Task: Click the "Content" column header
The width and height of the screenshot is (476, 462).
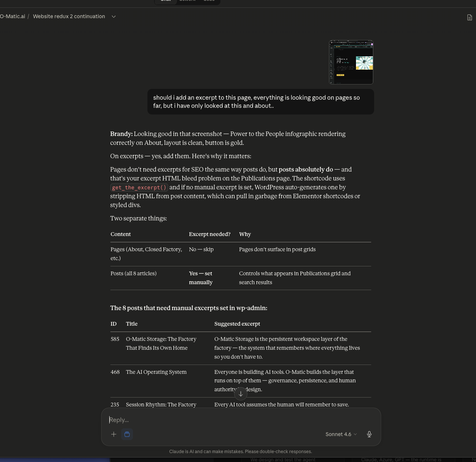Action: (121, 234)
